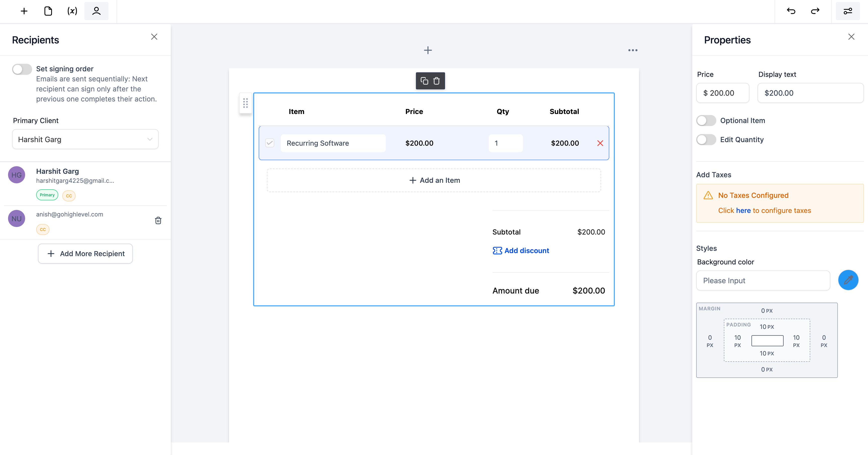The height and width of the screenshot is (455, 868).
Task: Turn on Optional Item switch
Action: point(706,121)
